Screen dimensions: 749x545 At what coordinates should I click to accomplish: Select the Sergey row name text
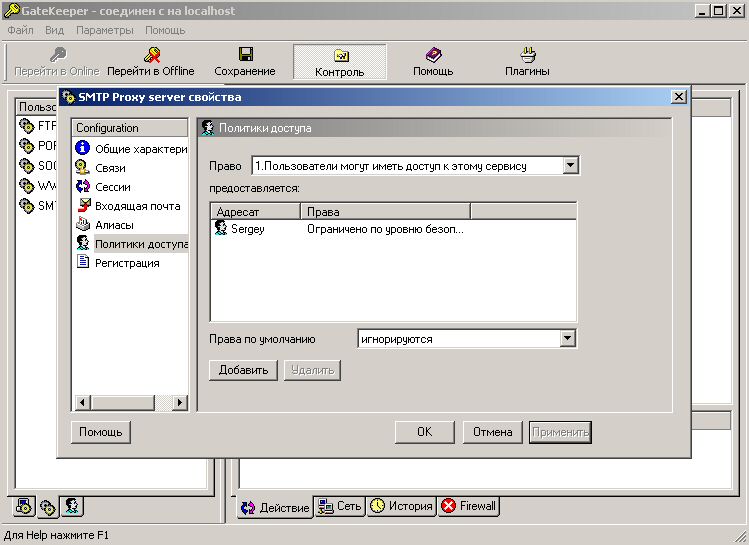pyautogui.click(x=247, y=229)
